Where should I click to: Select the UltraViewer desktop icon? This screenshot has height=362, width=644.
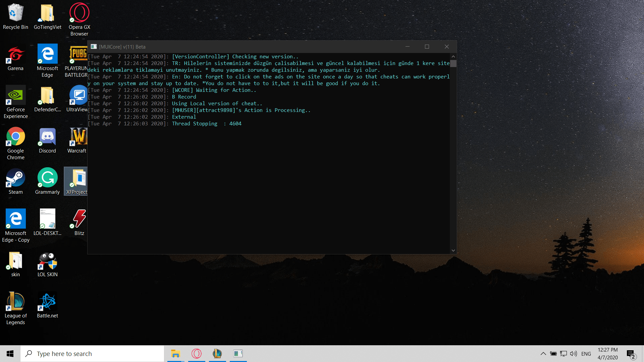77,99
